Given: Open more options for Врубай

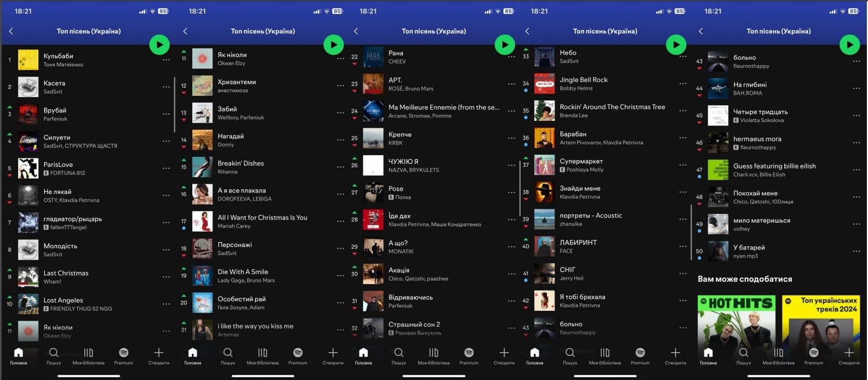Looking at the screenshot, I should coord(167,114).
